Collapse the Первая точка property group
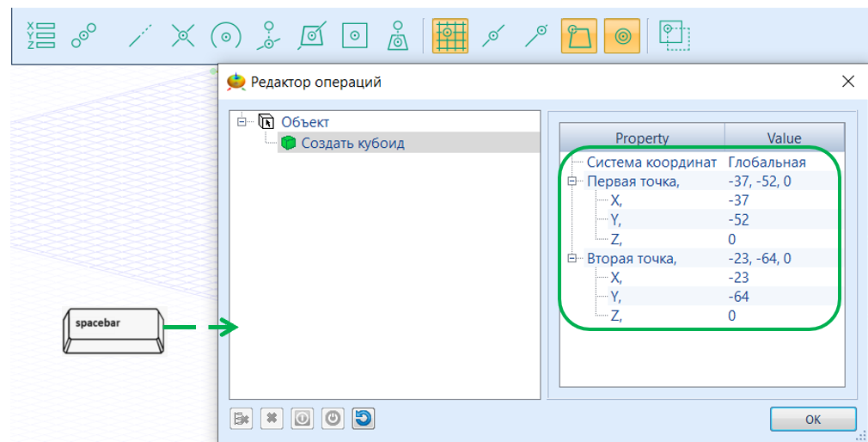Viewport: 868px width, 442px height. point(572,181)
